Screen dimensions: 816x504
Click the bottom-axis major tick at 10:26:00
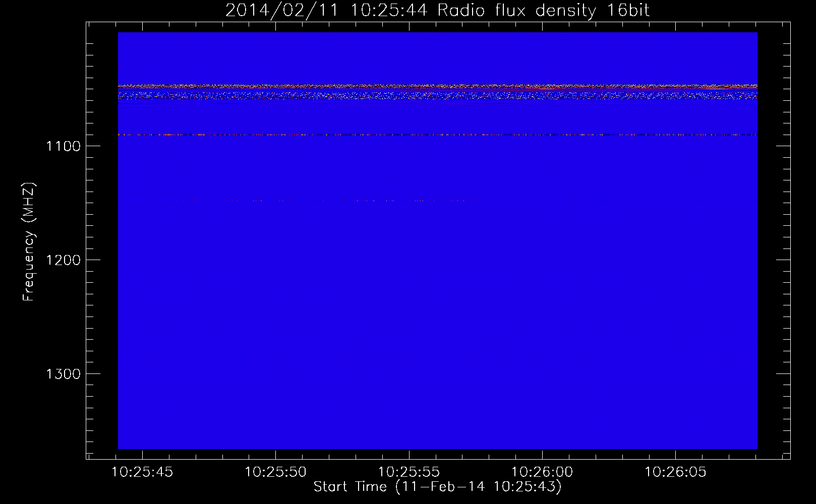542,455
